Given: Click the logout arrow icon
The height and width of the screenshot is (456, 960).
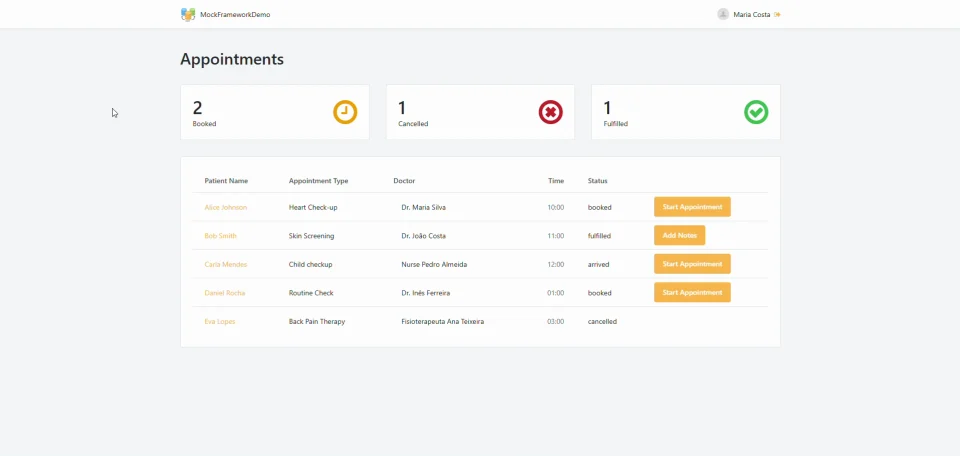Looking at the screenshot, I should click(x=777, y=15).
